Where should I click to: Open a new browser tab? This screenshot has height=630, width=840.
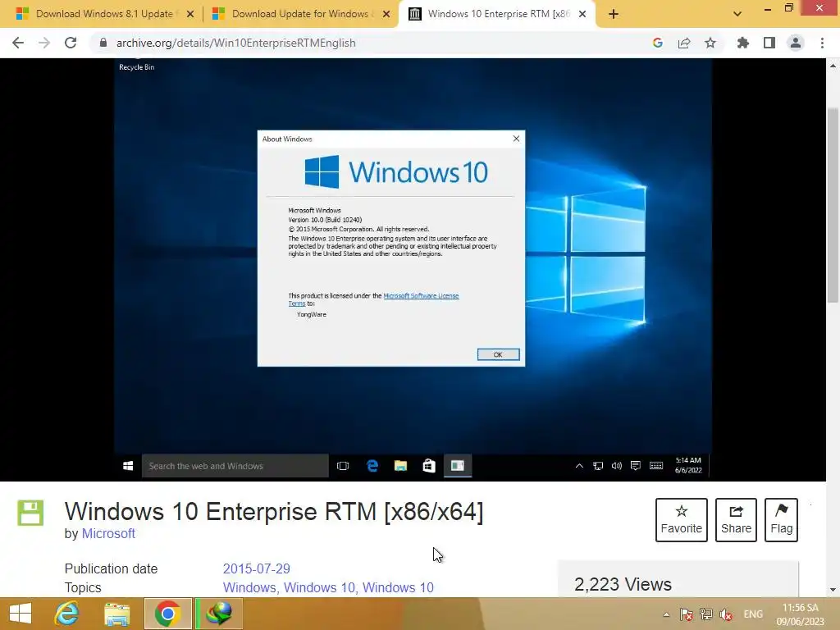tap(614, 14)
